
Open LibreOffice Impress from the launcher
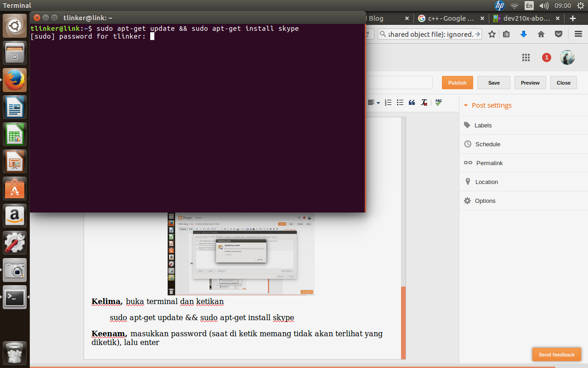point(15,161)
